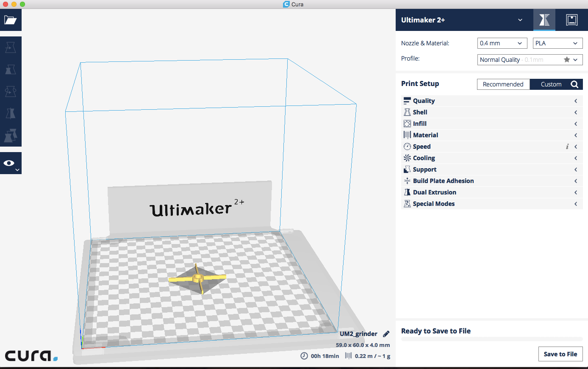This screenshot has height=369, width=588.
Task: Switch to Custom print setup
Action: coord(551,84)
